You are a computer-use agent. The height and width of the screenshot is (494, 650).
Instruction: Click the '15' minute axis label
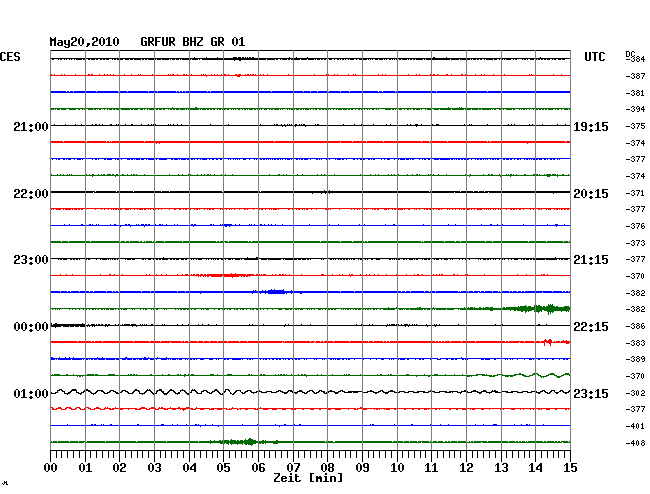coord(570,468)
